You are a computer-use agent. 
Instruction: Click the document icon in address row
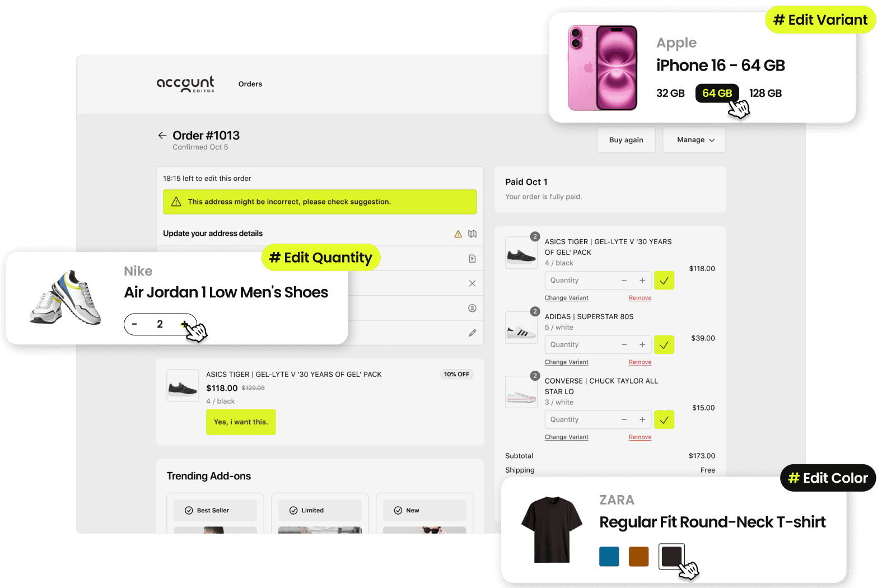click(x=473, y=259)
